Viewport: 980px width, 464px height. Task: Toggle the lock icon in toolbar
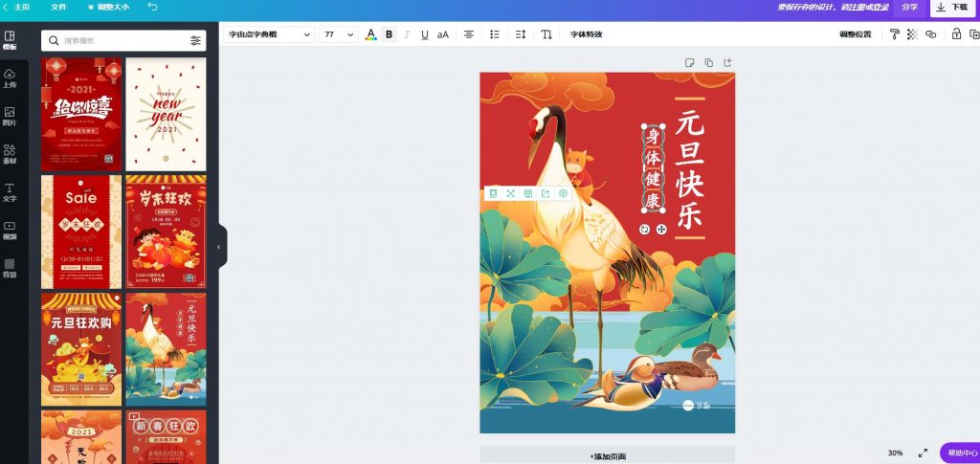click(955, 34)
